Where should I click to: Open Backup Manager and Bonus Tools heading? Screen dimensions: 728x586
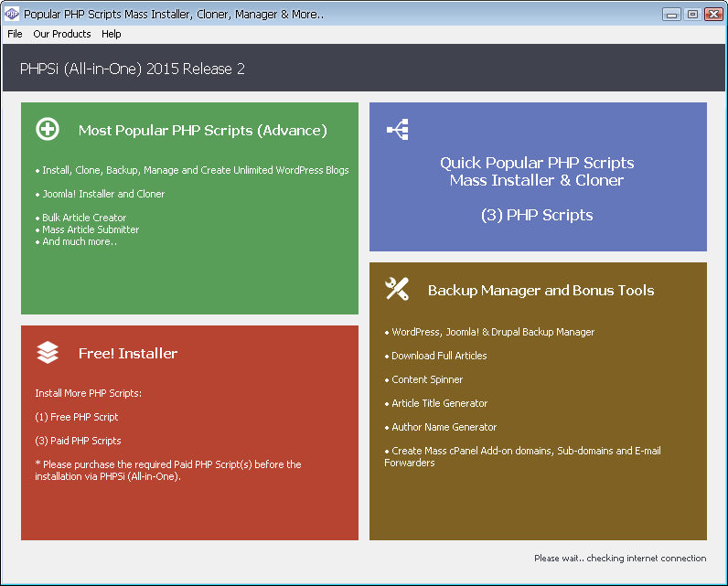(541, 291)
